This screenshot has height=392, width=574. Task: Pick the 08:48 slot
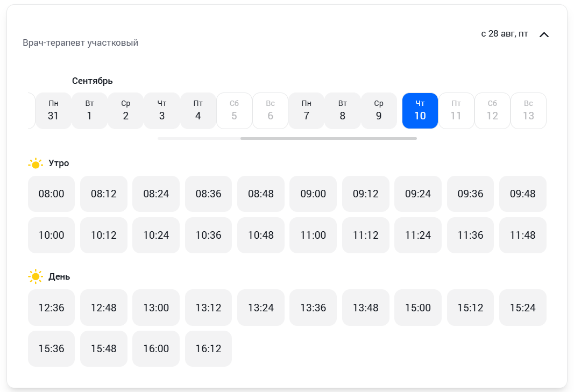(x=261, y=194)
